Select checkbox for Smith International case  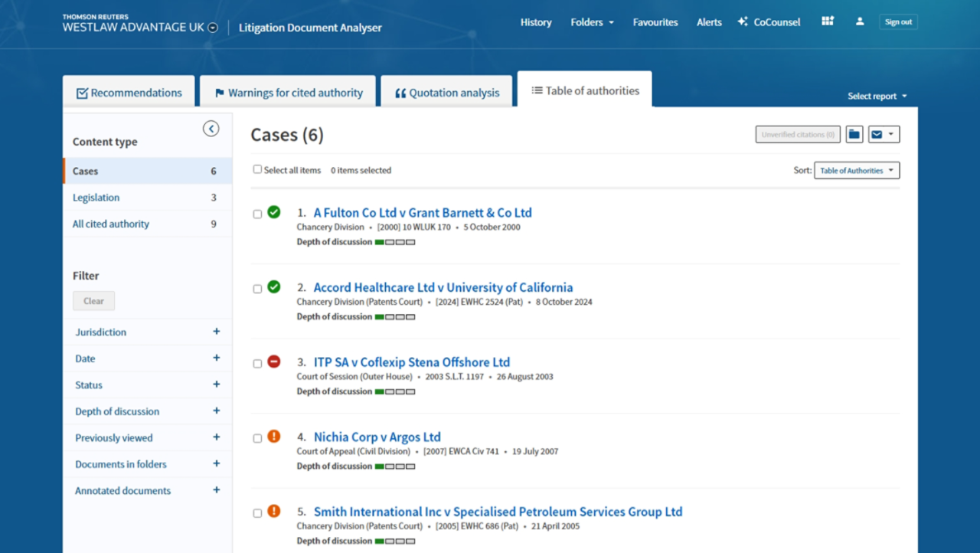257,513
